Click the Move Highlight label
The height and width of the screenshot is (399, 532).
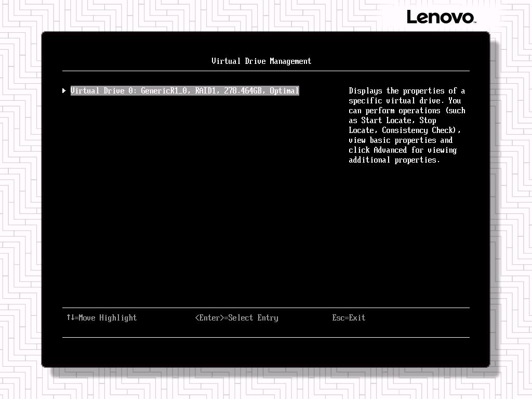(x=108, y=317)
